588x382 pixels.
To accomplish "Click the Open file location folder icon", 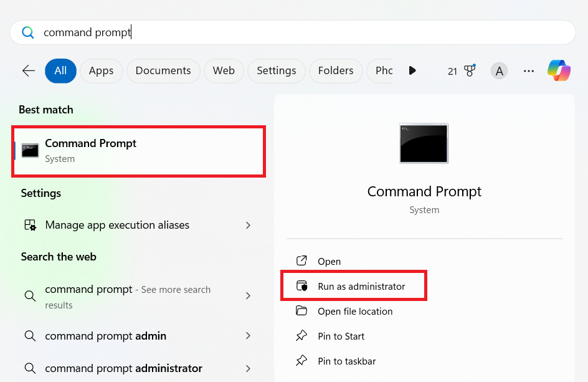I will pyautogui.click(x=301, y=311).
